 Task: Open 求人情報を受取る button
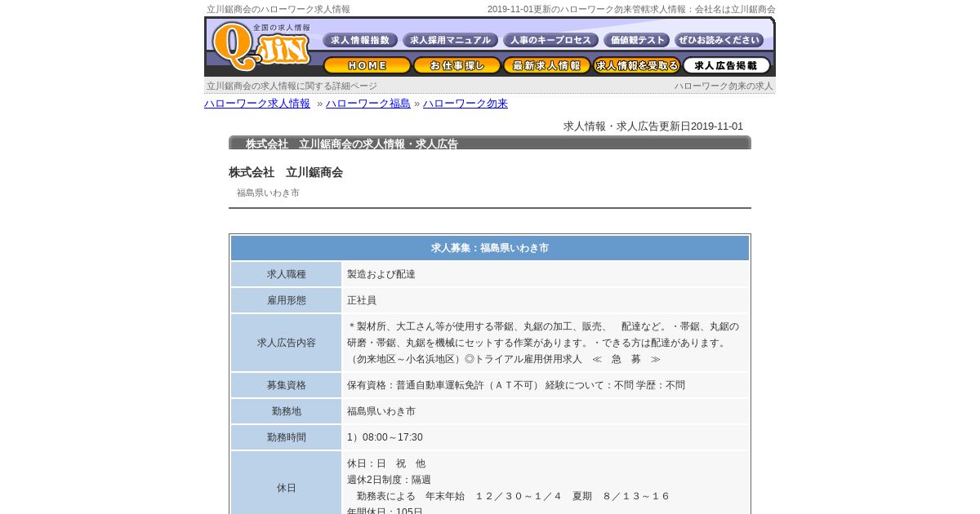(x=636, y=65)
